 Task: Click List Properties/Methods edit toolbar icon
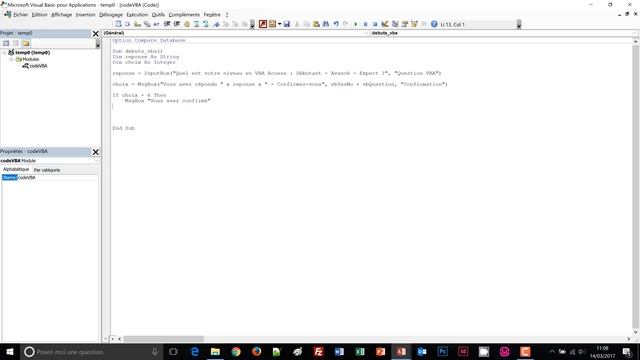click(118, 24)
